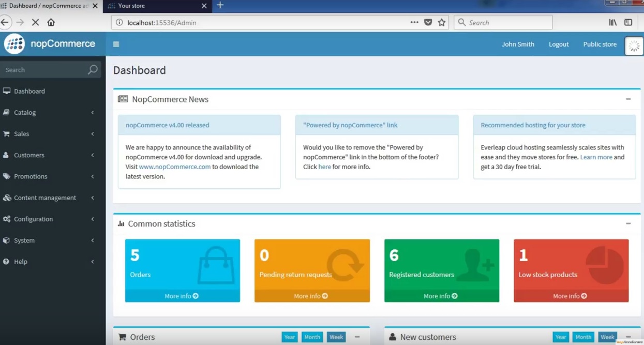This screenshot has width=644, height=345.
Task: Expand the System menu chevron
Action: coord(93,240)
